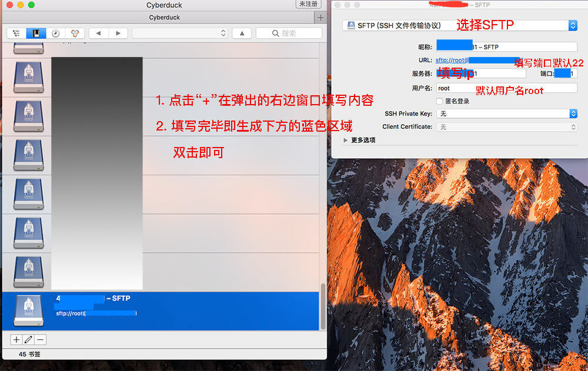Open the Bonjour view icon

coord(75,34)
